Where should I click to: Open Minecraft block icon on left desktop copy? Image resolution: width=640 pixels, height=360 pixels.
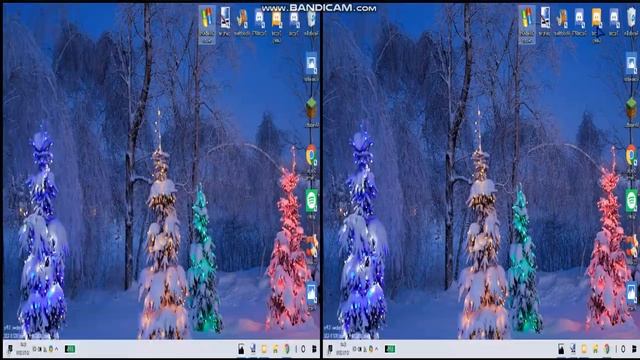311,108
